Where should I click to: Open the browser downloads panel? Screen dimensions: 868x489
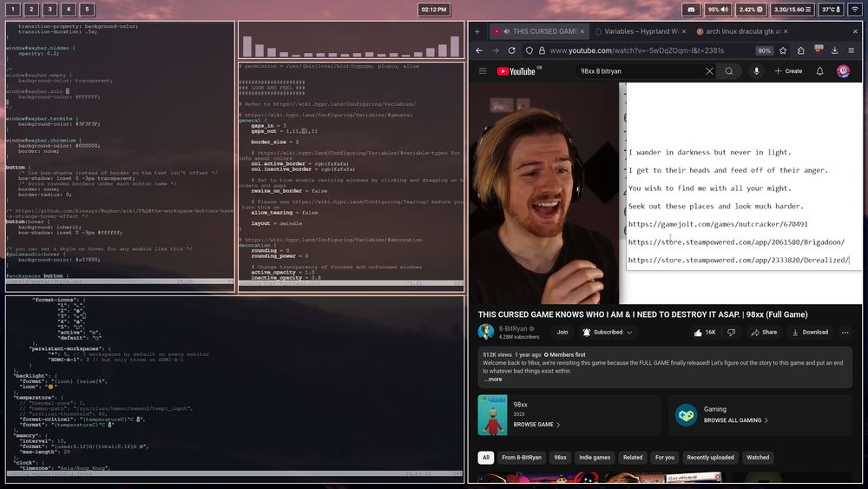pyautogui.click(x=835, y=50)
